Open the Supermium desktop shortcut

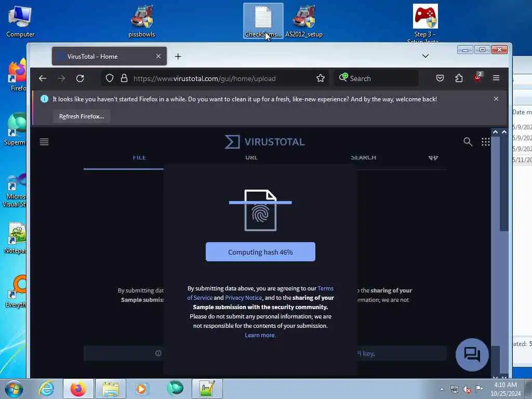coord(15,129)
